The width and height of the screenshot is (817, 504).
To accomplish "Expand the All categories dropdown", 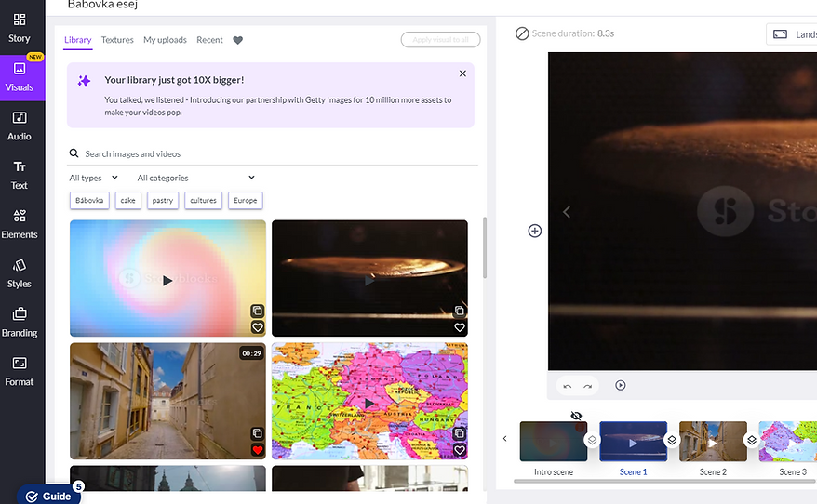I will pos(196,178).
